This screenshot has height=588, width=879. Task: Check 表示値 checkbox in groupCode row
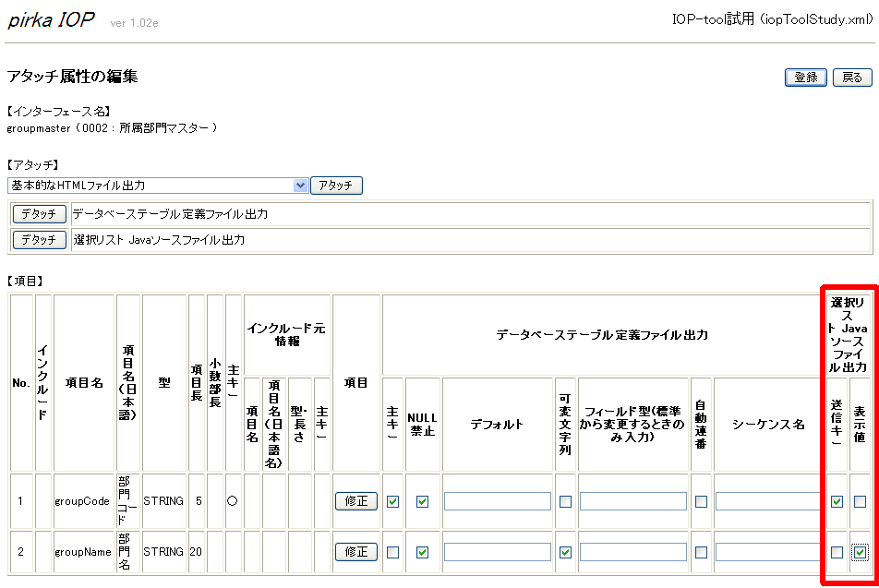click(x=861, y=501)
